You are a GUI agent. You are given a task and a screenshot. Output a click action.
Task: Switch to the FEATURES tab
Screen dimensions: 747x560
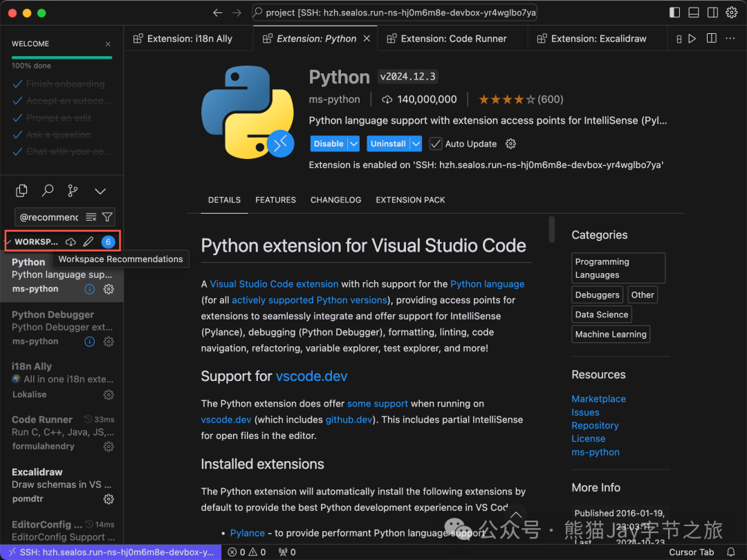[x=275, y=200]
